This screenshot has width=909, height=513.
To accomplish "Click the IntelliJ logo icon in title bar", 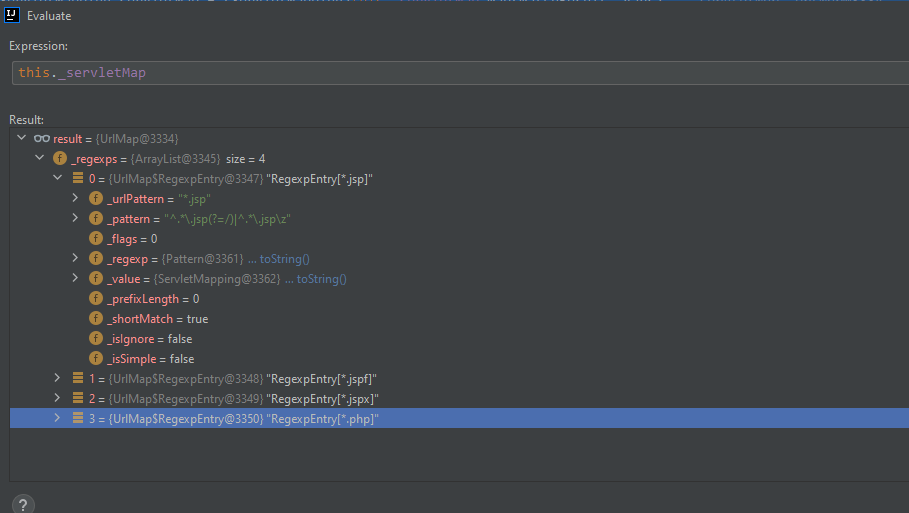I will (x=12, y=16).
